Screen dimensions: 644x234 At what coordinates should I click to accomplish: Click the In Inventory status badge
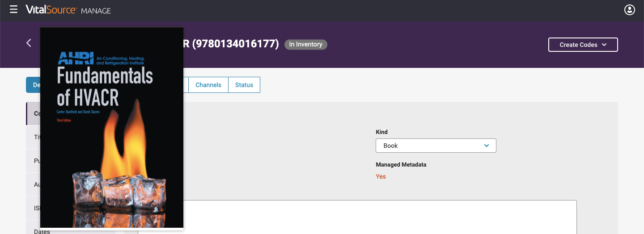(x=305, y=44)
